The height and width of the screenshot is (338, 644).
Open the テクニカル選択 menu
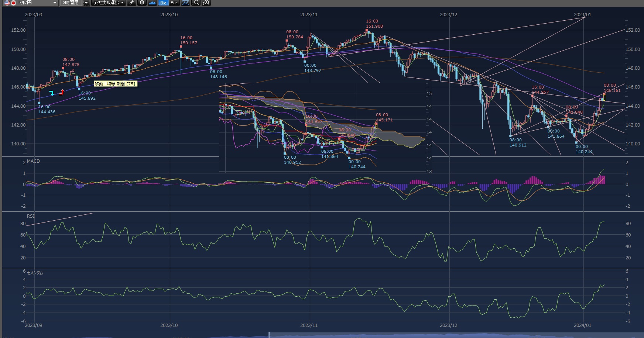108,3
